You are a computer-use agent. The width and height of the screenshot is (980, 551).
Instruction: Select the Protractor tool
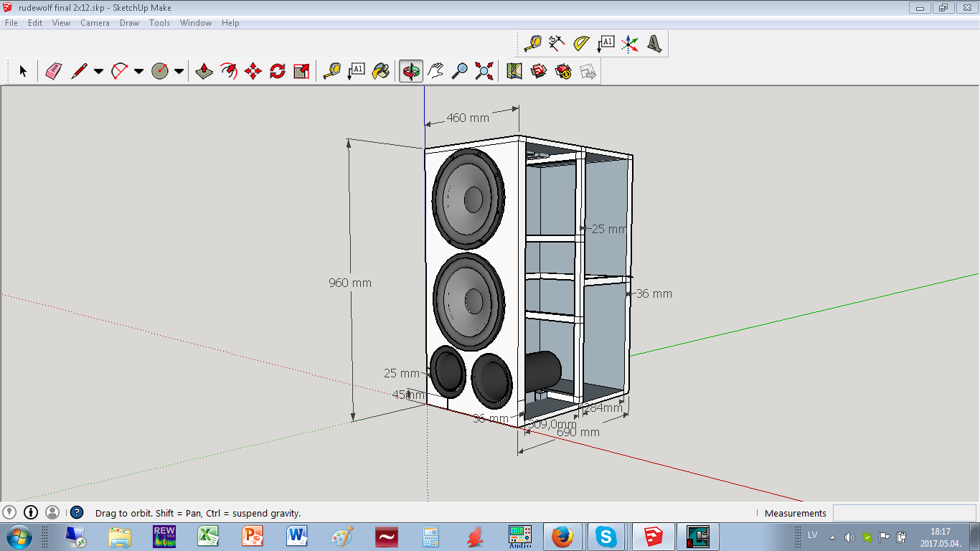click(x=581, y=43)
